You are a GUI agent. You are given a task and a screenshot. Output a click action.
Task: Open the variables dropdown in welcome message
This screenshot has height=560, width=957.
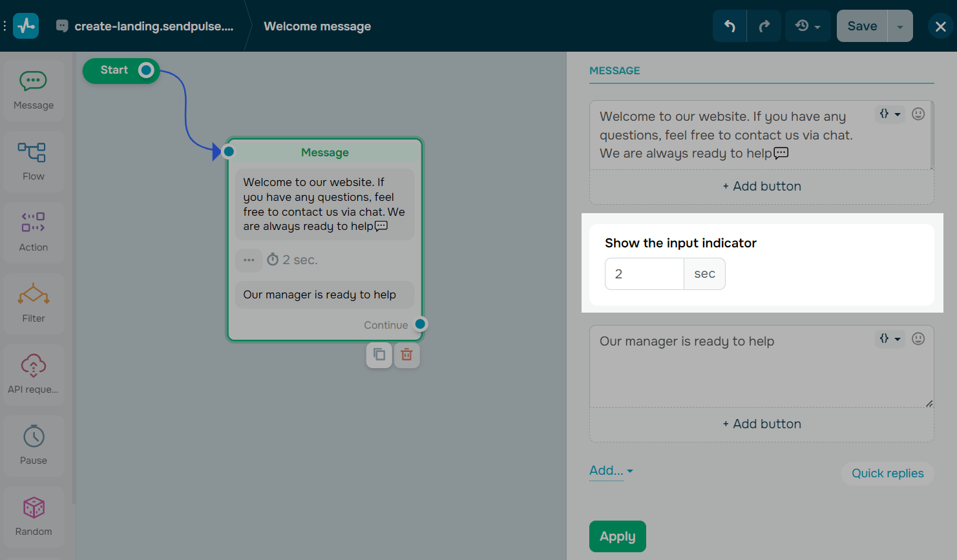point(890,114)
